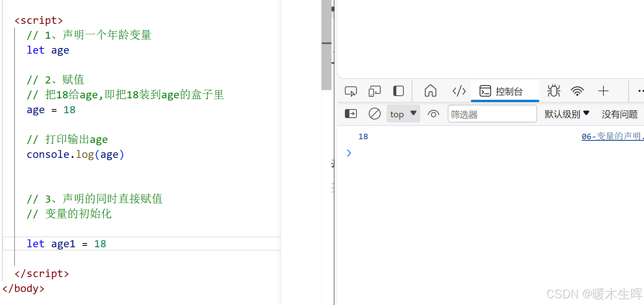The image size is (644, 305).
Task: Open the 06-变量的声明 source file link
Action: pos(613,136)
